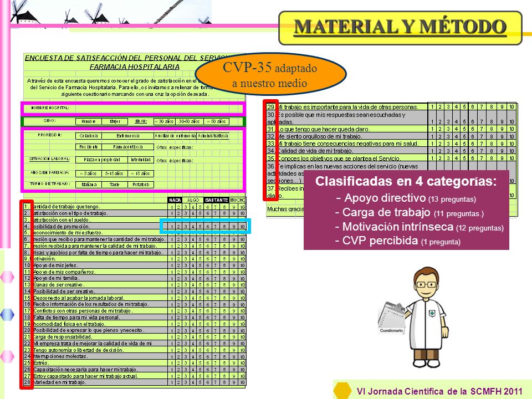Click the 'Clasificadas en 4 categorías' heading
The width and height of the screenshot is (532, 399).
tap(406, 181)
